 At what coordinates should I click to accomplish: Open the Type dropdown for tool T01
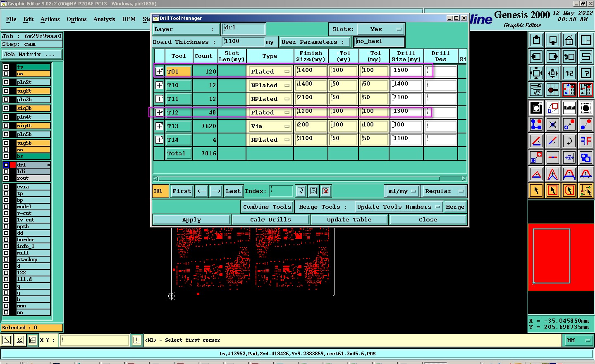[270, 71]
